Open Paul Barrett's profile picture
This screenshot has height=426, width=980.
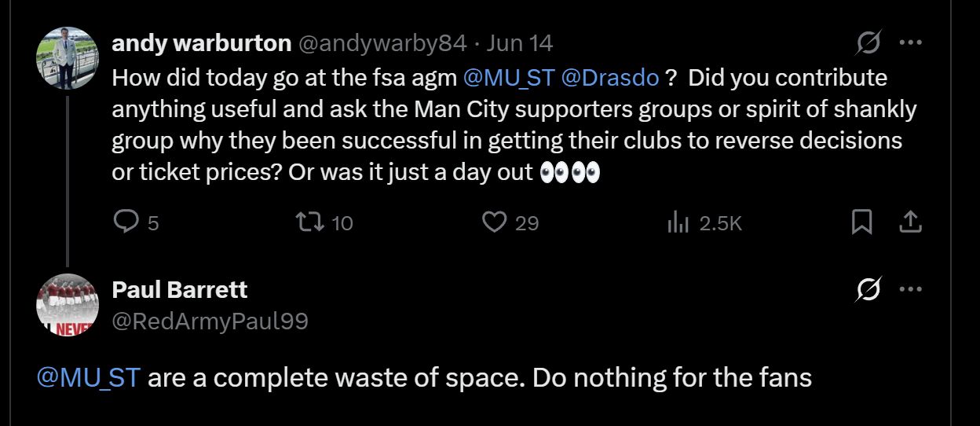click(x=68, y=304)
